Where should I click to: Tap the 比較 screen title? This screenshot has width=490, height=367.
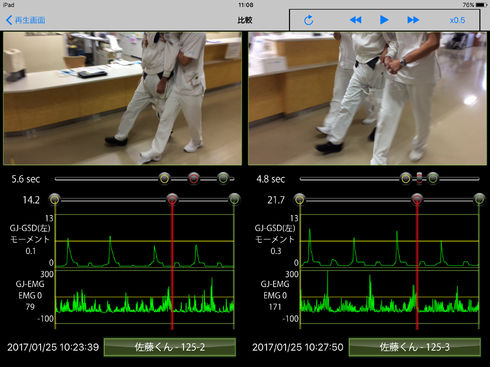(245, 20)
